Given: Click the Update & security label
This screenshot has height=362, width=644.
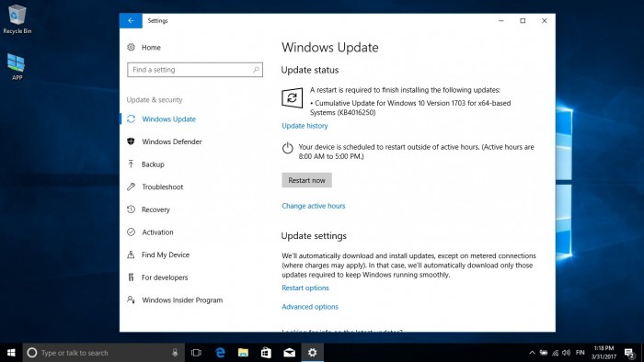Looking at the screenshot, I should point(155,99).
